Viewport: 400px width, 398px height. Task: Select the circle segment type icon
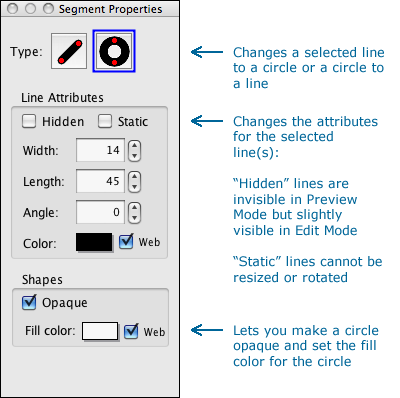coord(114,51)
